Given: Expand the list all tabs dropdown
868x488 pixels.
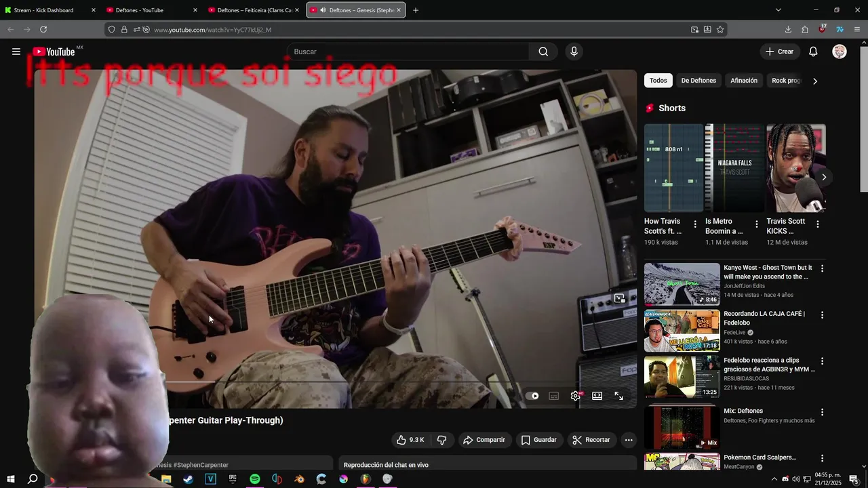Looking at the screenshot, I should (x=778, y=10).
